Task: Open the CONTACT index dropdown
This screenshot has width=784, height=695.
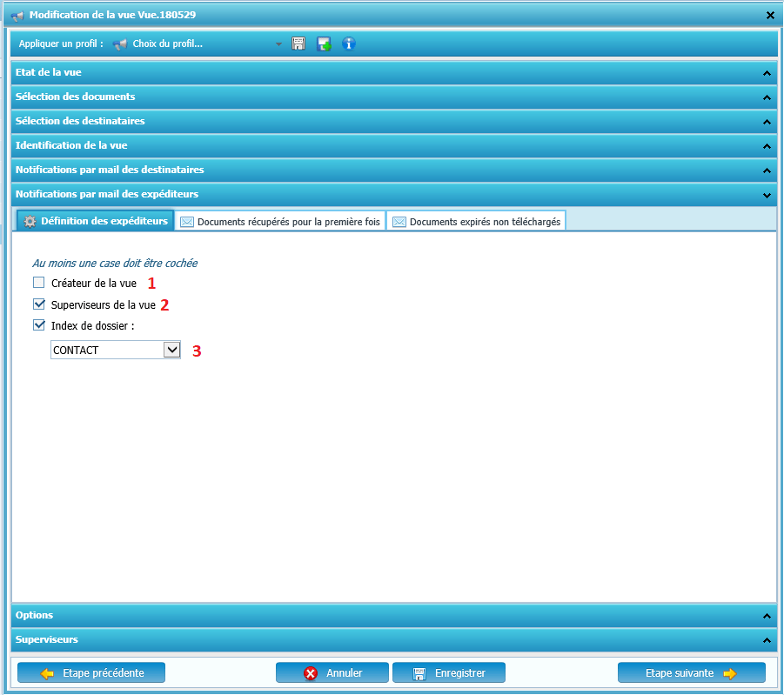Action: pos(172,350)
